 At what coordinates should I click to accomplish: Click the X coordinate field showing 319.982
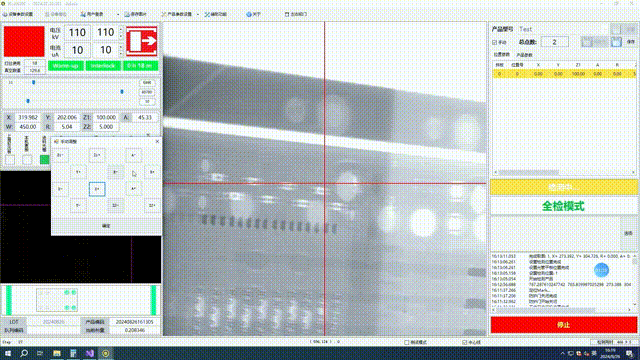[28, 118]
